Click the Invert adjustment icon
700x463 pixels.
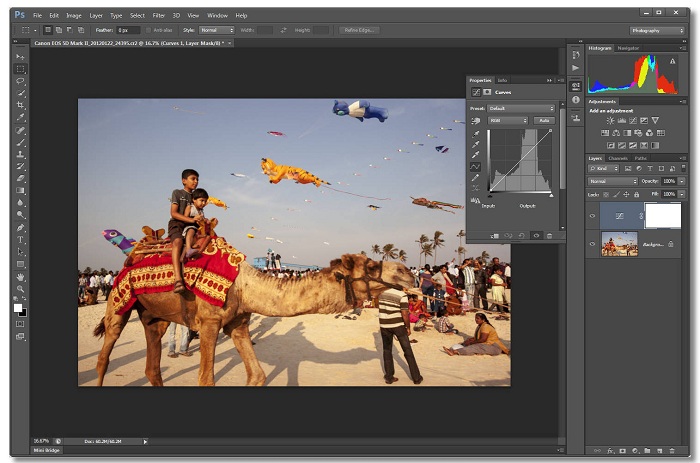(610, 146)
